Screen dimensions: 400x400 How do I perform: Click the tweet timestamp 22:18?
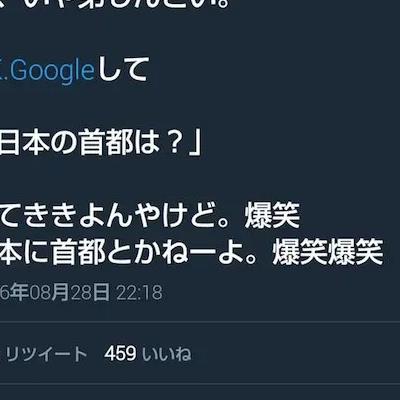point(139,293)
